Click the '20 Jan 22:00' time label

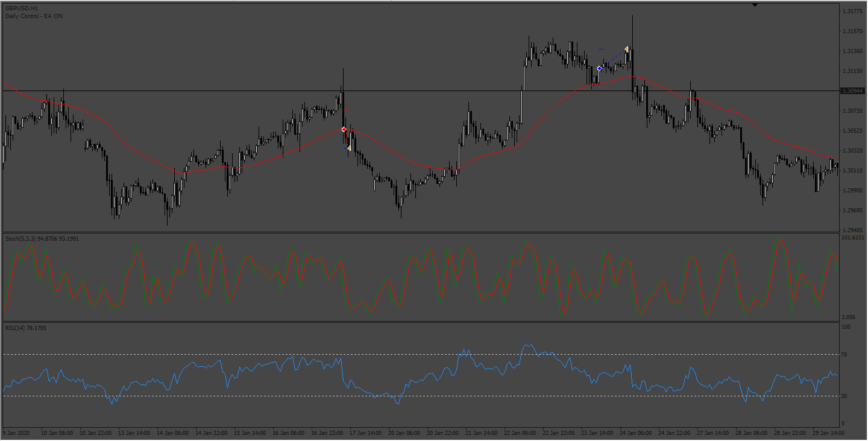coord(442,433)
